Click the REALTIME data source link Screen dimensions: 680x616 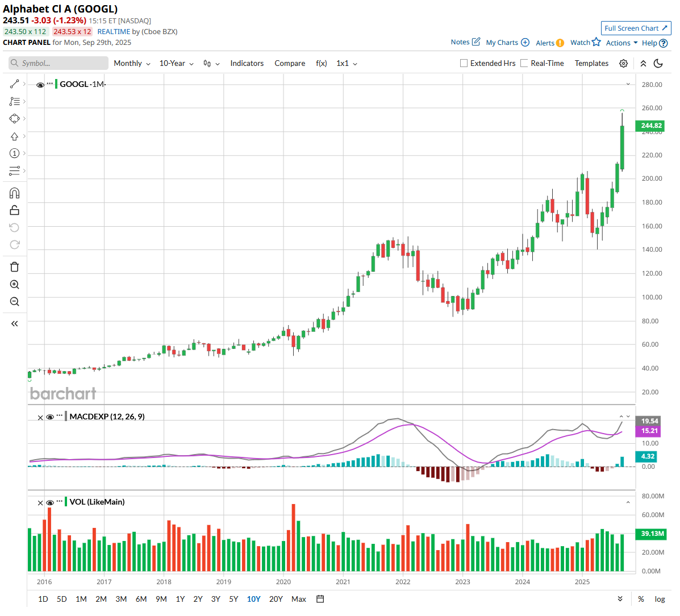114,32
